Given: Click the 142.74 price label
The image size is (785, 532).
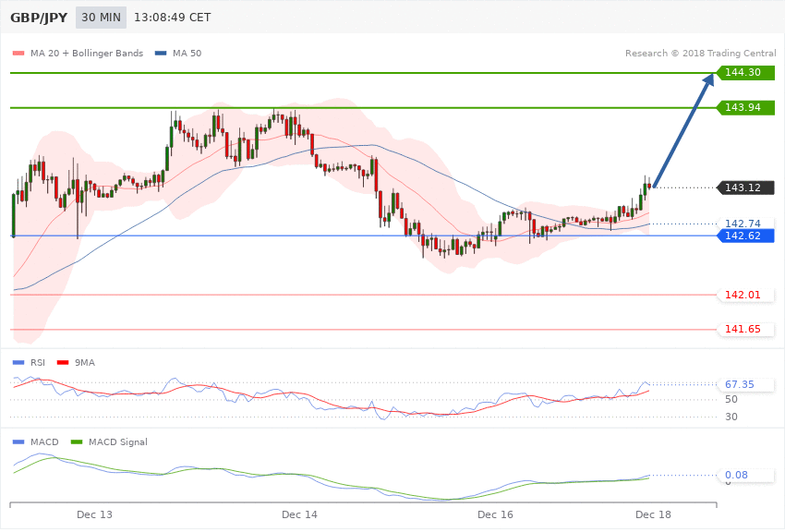Looking at the screenshot, I should pos(743,224).
